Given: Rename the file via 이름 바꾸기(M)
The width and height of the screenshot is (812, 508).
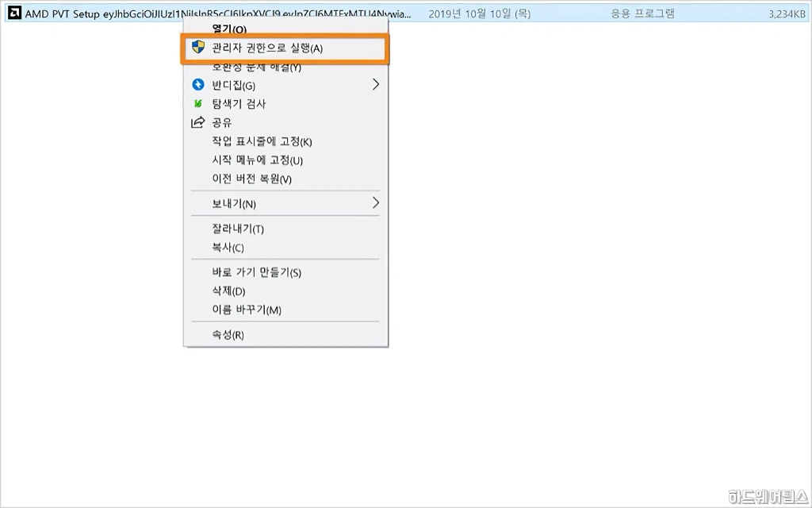Looking at the screenshot, I should [247, 310].
